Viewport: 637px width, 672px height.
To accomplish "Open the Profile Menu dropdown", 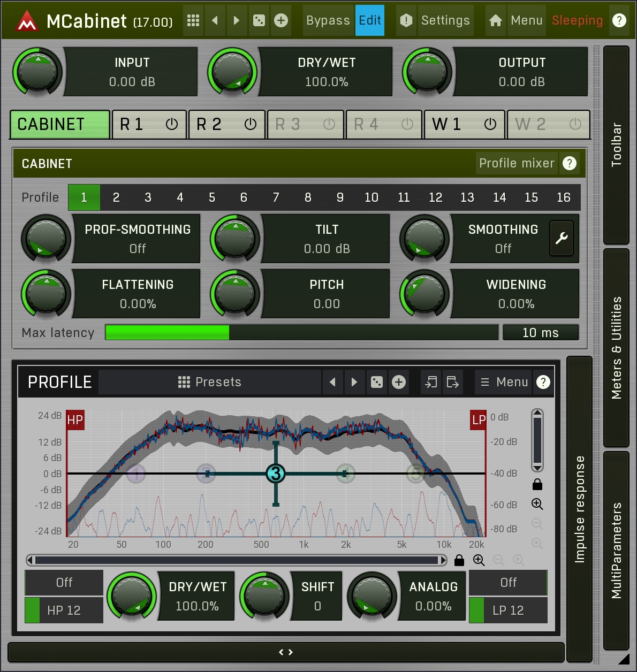I will pos(504,382).
